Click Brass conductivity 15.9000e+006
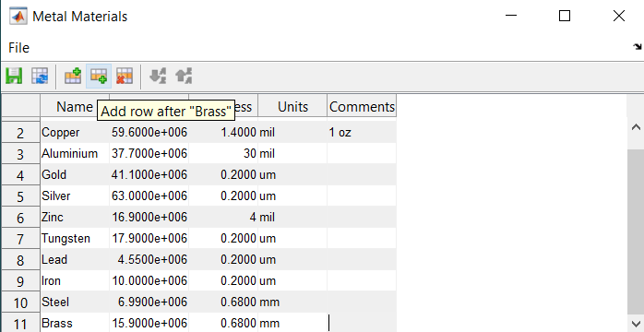The width and height of the screenshot is (644, 332). [x=149, y=324]
